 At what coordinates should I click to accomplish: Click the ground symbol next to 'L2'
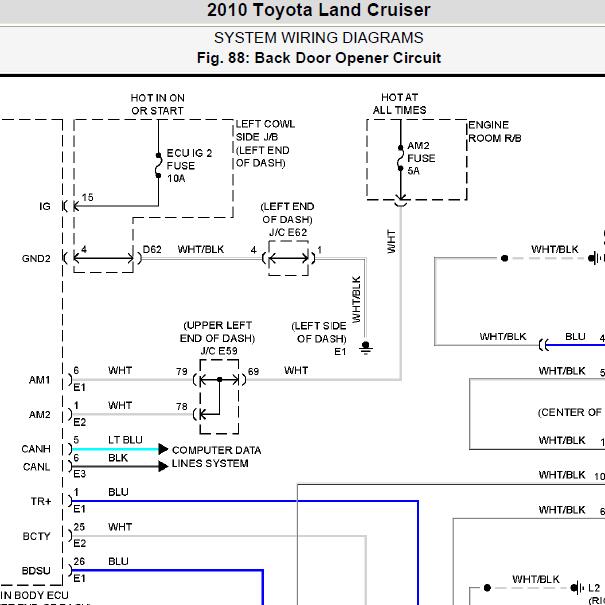tap(578, 588)
